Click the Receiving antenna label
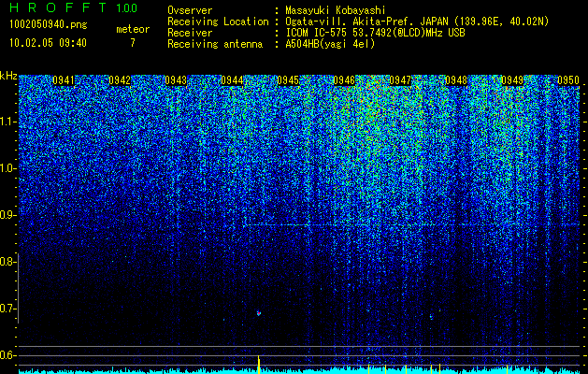 click(x=215, y=44)
